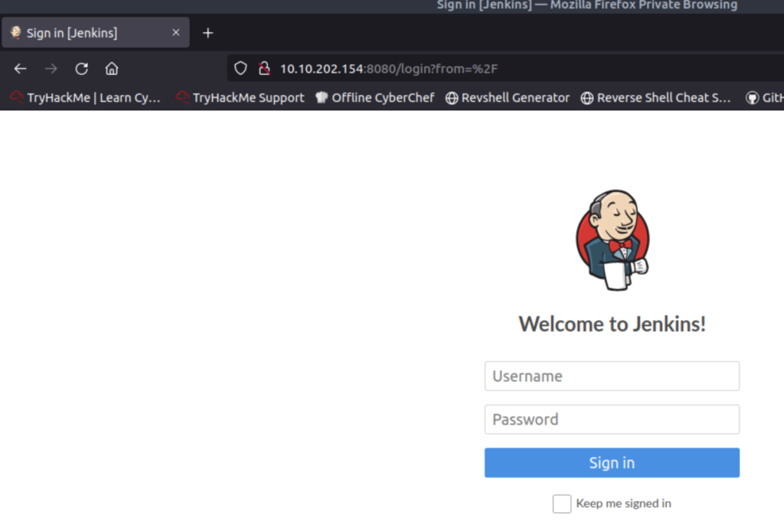Open the TryHackMe | Learn Cy... bookmark
The width and height of the screenshot is (784, 532).
coord(86,97)
